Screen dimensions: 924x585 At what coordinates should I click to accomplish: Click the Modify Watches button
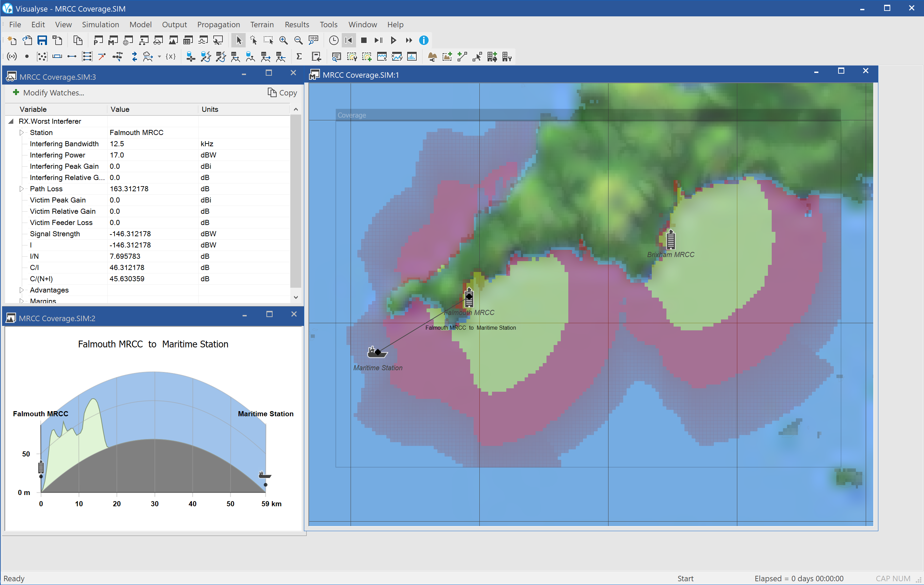point(48,93)
